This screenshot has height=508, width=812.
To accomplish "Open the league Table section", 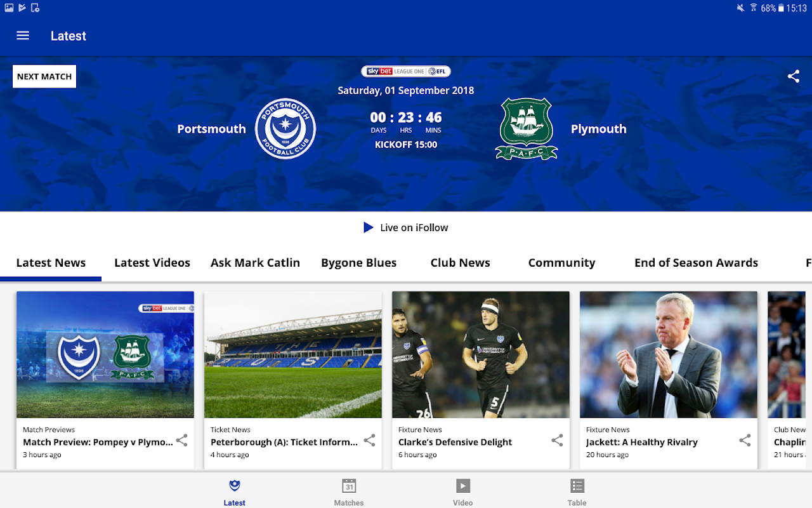I will [577, 492].
